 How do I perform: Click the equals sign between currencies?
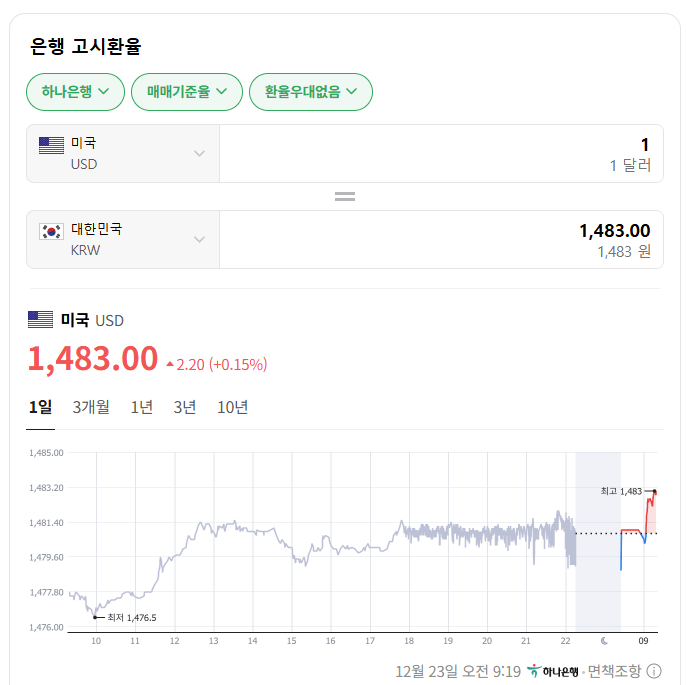coord(345,197)
